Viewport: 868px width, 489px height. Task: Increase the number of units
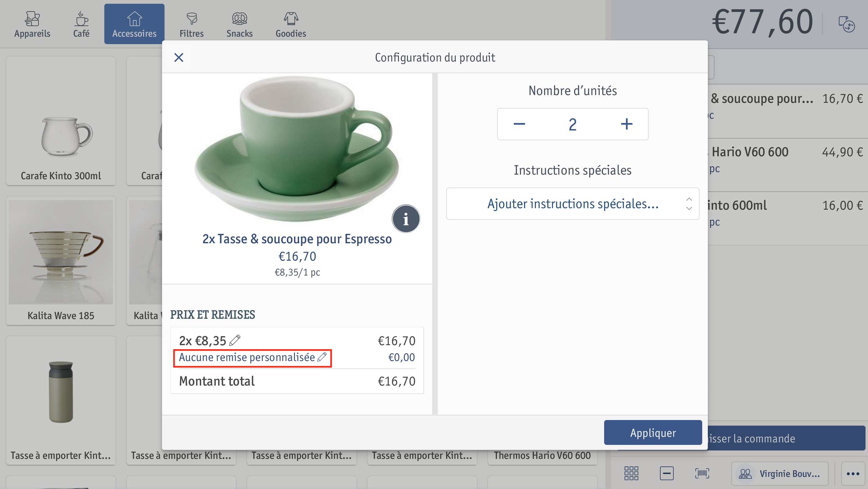point(626,124)
